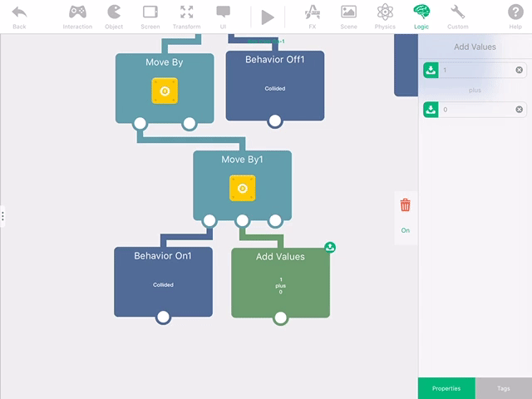Viewport: 532px width, 399px height.
Task: Click the Add Values panel title
Action: pyautogui.click(x=475, y=47)
